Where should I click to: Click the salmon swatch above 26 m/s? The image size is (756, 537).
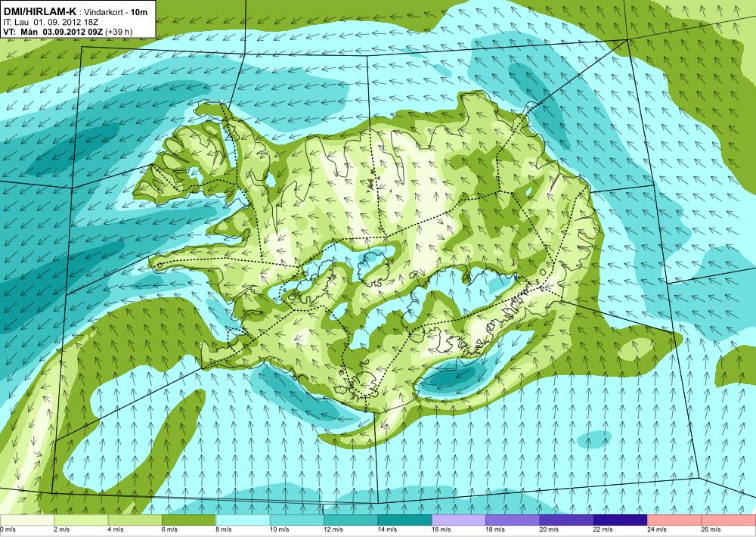tap(729, 520)
